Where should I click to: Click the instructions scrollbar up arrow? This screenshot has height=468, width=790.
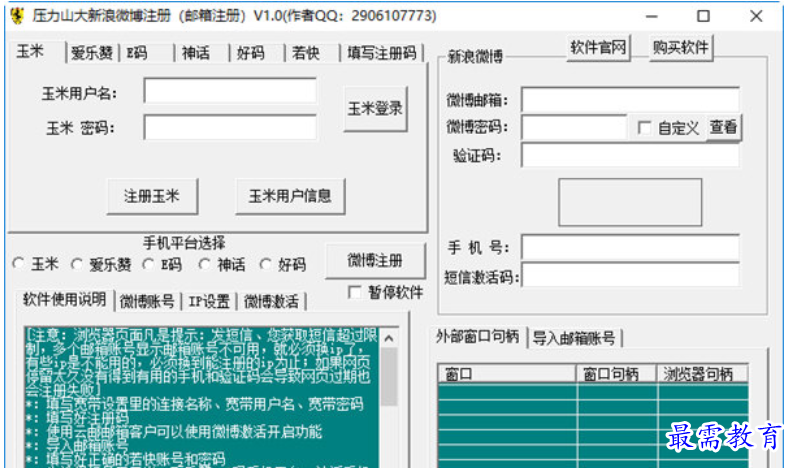pyautogui.click(x=388, y=339)
